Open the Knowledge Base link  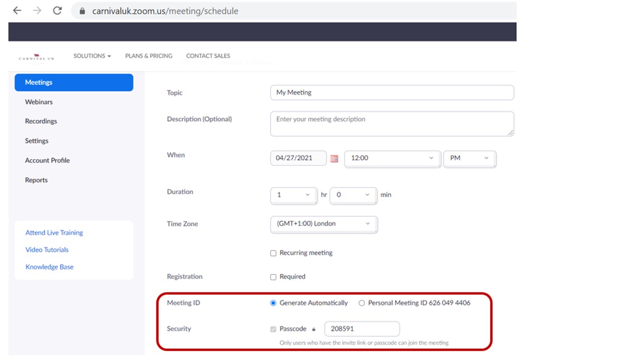[x=49, y=267]
